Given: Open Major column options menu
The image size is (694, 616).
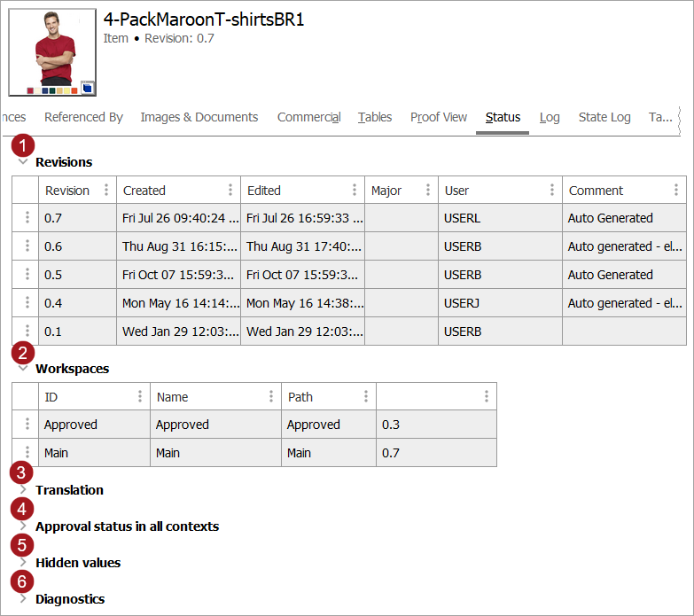Looking at the screenshot, I should point(427,190).
